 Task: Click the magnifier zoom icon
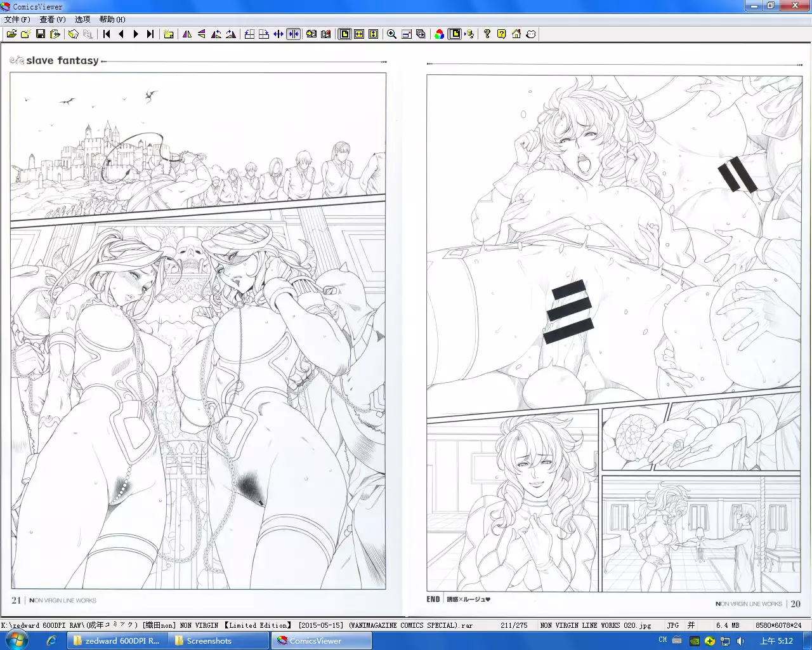pyautogui.click(x=391, y=34)
